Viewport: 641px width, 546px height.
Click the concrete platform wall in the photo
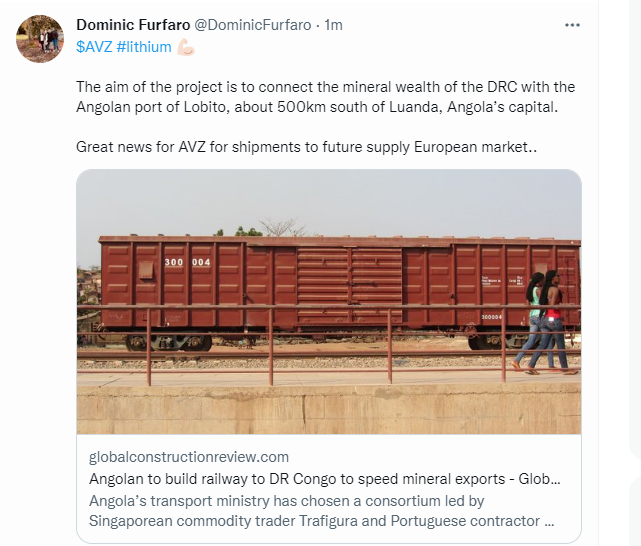click(x=329, y=409)
